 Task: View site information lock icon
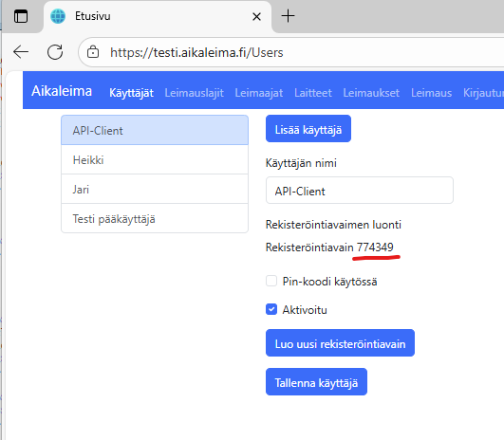[x=93, y=52]
